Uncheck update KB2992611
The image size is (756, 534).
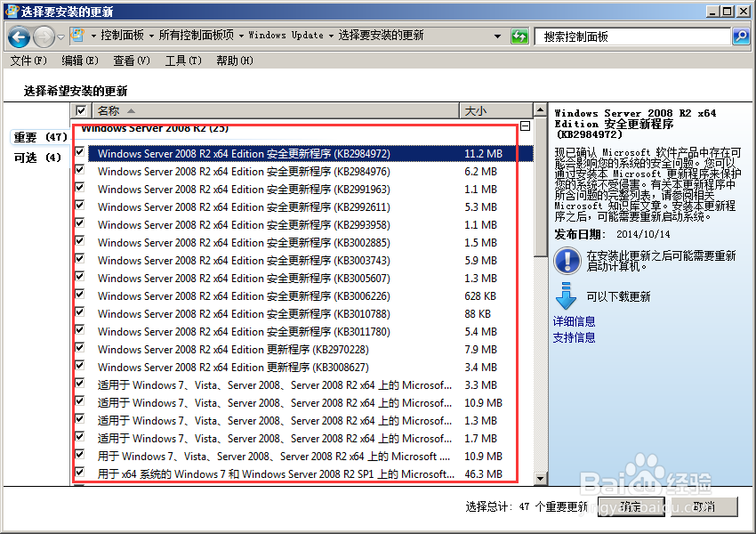[80, 206]
